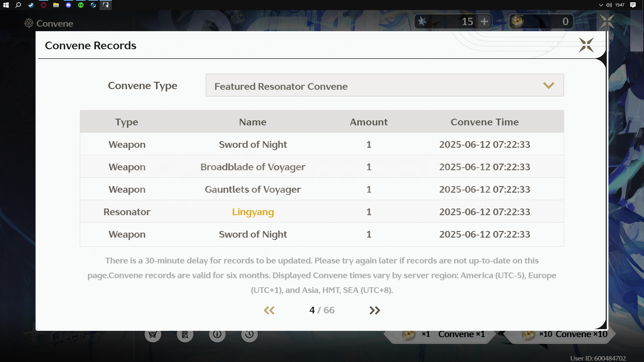This screenshot has height=362, width=644.
Task: Click Gauntlets of Voyager's amount cell
Action: pos(369,189)
